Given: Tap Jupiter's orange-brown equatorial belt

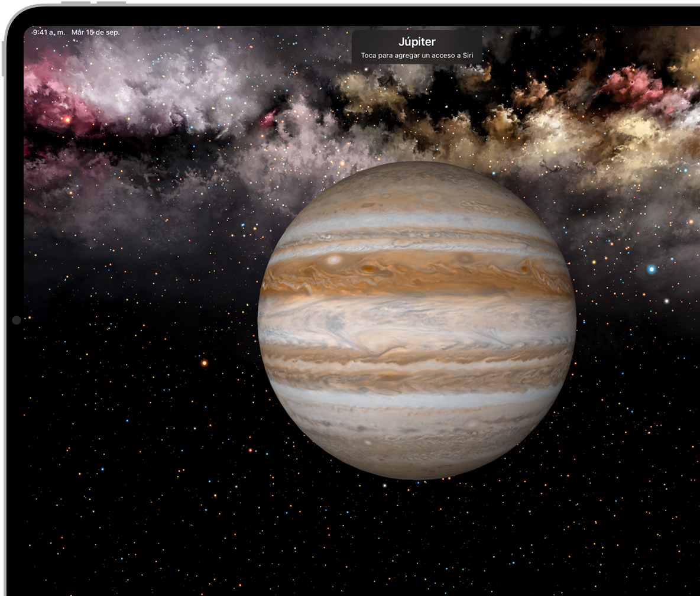Looking at the screenshot, I should point(417,275).
